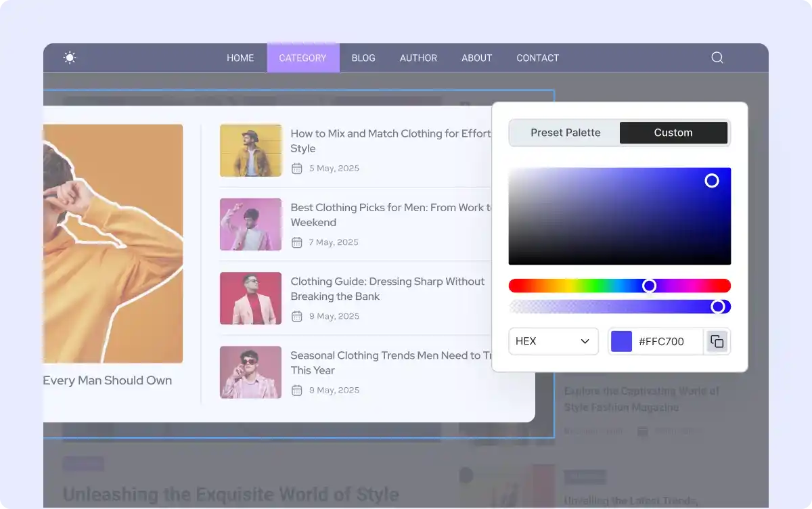Copy hex code with the copy icon
The image size is (812, 509).
click(717, 341)
